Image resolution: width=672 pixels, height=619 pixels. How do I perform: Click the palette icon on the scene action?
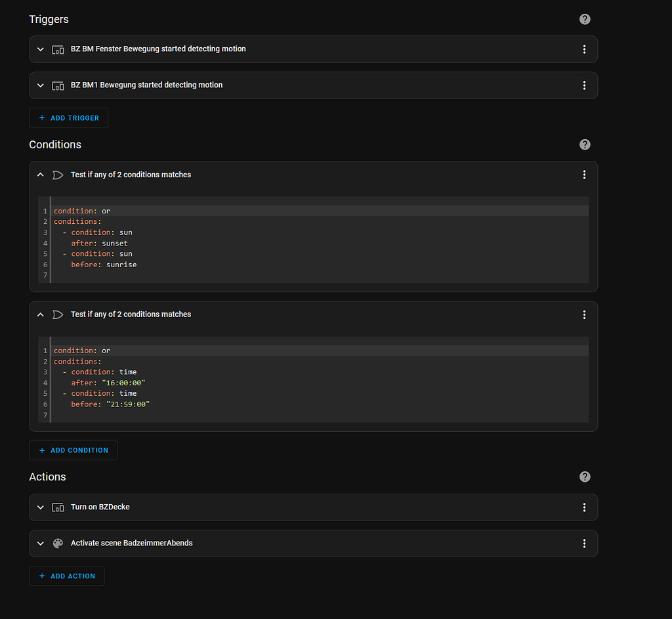[58, 544]
